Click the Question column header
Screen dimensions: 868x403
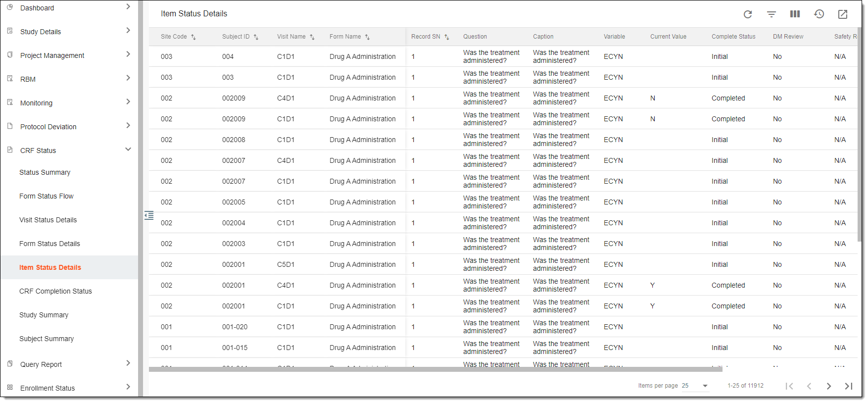coord(475,37)
